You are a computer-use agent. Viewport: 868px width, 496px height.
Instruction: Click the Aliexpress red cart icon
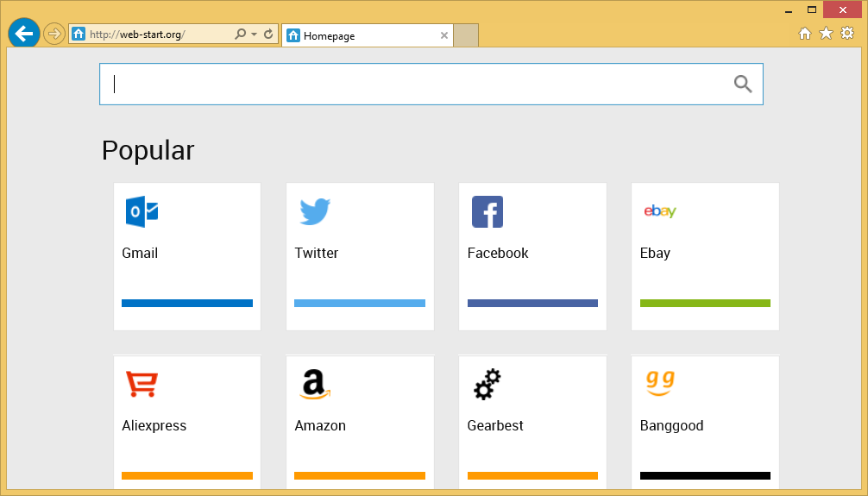142,384
